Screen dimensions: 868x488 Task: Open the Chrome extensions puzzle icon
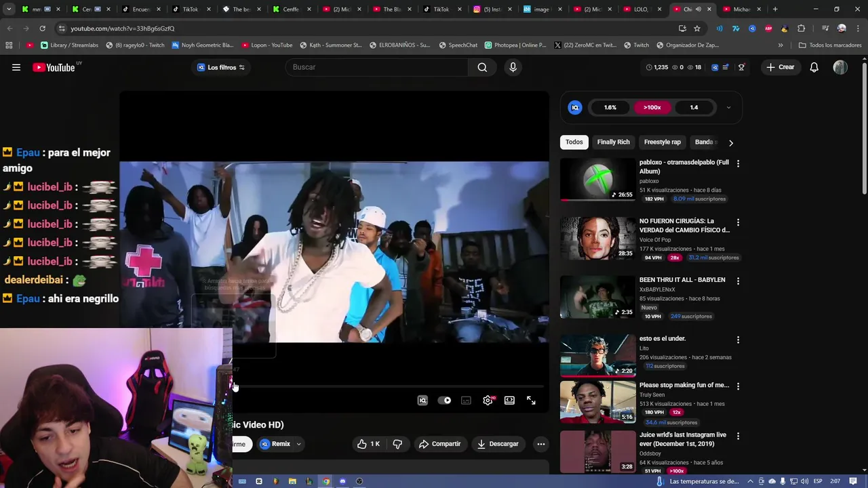801,28
